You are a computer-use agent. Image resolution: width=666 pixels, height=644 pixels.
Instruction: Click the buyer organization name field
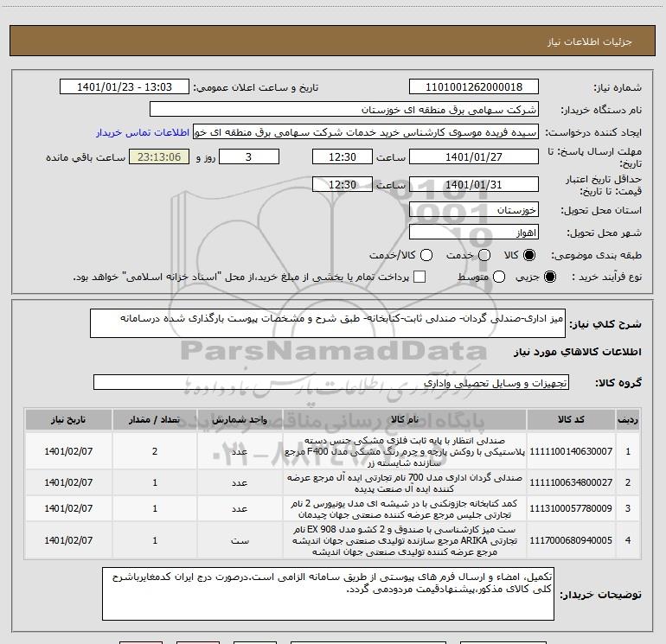pyautogui.click(x=343, y=110)
